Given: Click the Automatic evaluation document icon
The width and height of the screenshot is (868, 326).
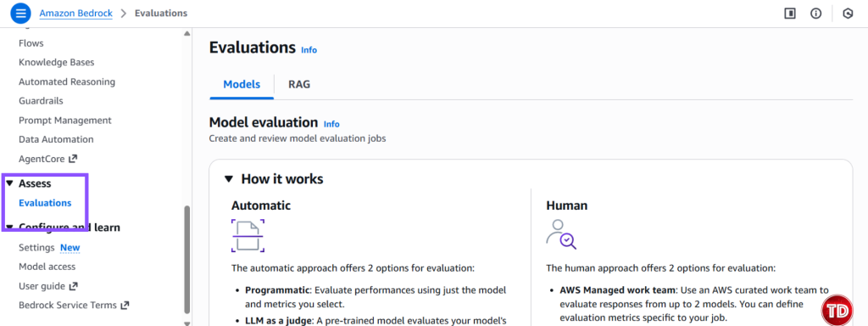Looking at the screenshot, I should 248,236.
